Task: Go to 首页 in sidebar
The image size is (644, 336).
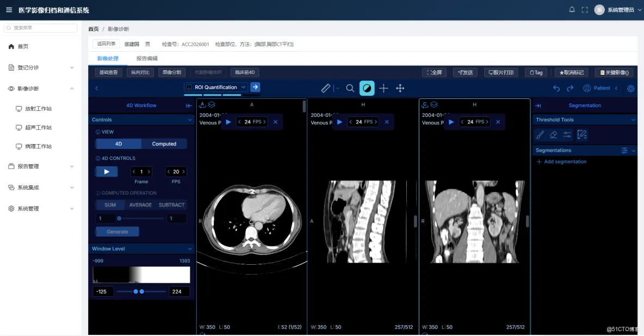Action: 23,46
